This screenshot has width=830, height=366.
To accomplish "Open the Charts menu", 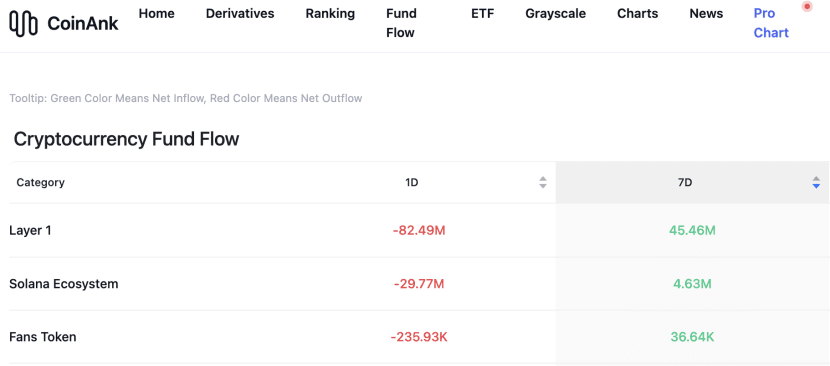I will pos(637,13).
